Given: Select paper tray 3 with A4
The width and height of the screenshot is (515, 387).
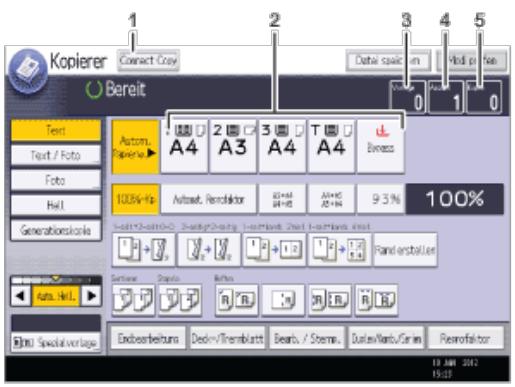Looking at the screenshot, I should 282,147.
